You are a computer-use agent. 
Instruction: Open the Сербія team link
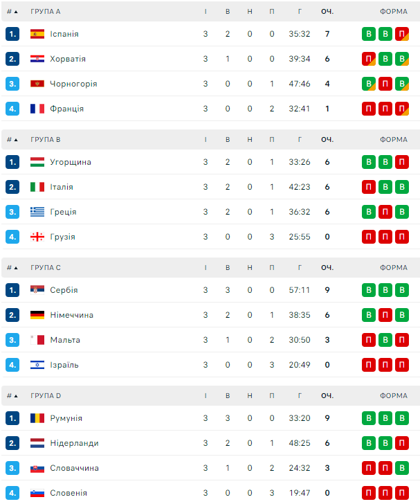64,290
